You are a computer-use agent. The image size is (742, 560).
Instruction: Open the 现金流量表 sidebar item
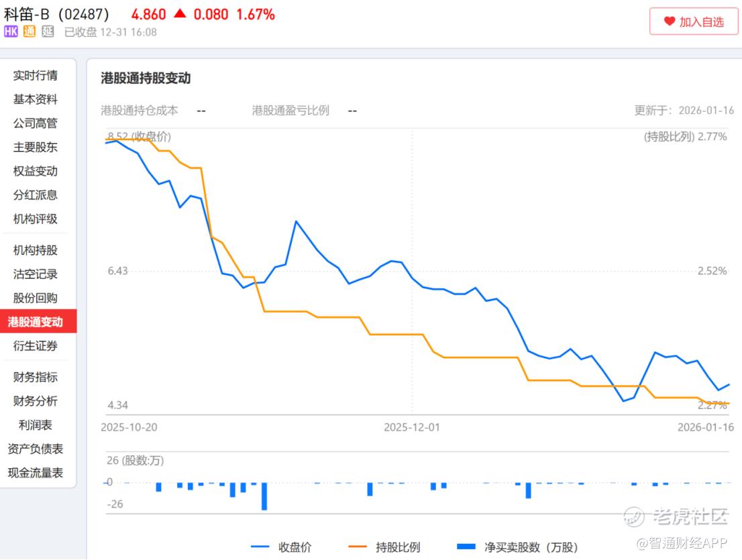coord(36,473)
